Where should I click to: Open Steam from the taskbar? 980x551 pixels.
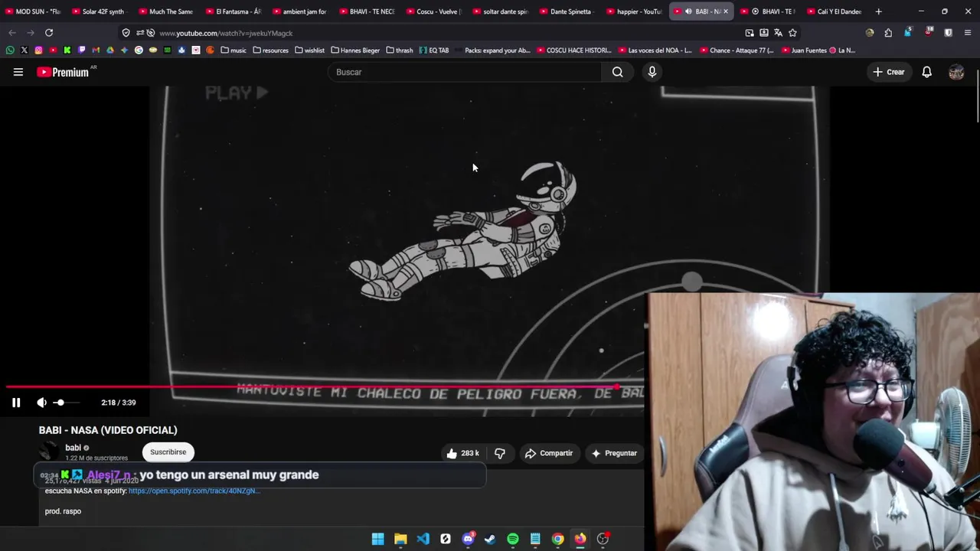[x=490, y=539]
